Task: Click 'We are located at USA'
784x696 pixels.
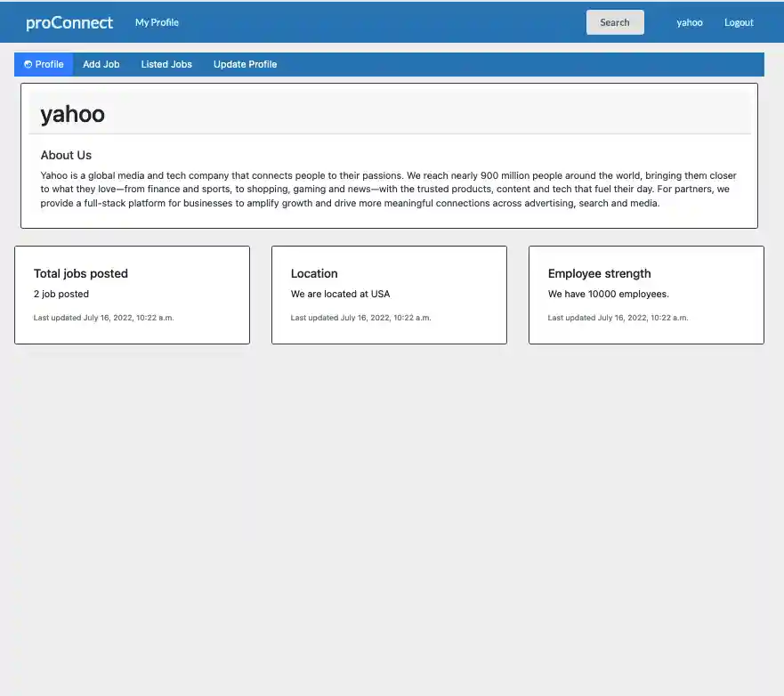Action: (x=340, y=294)
